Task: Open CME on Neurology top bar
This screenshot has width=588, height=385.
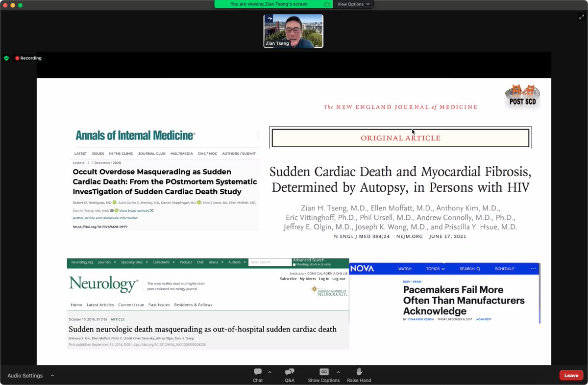Action: tap(200, 262)
